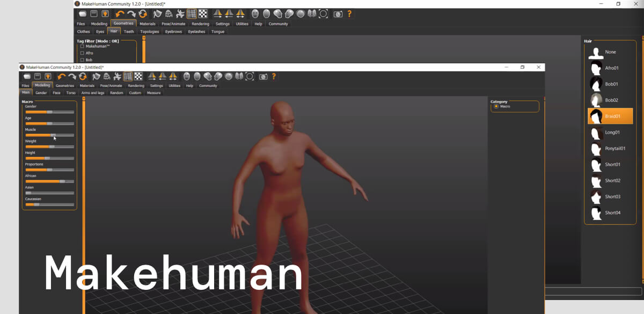Switch to Hair subtab in back window
Viewport: 644px width, 314px height.
(114, 31)
